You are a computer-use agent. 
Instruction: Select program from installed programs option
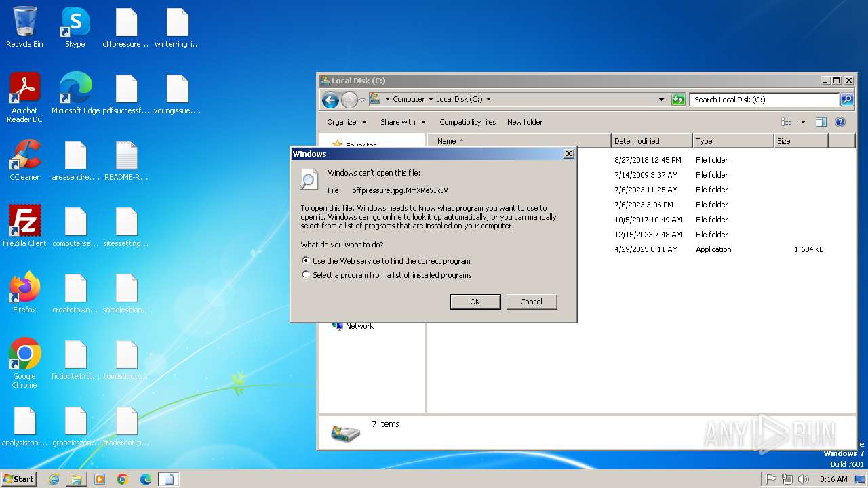click(387, 275)
